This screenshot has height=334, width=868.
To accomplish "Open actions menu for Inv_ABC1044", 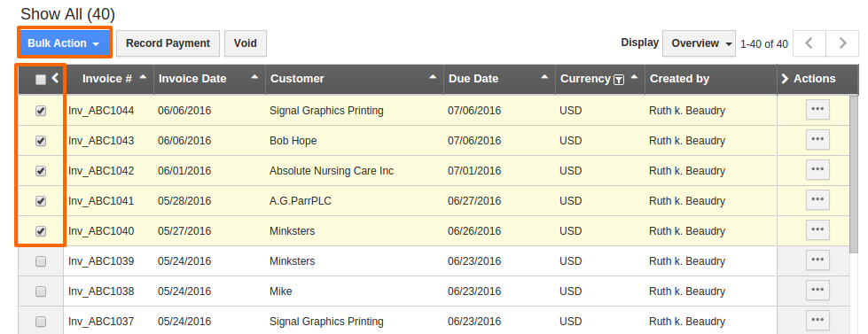I will 817,110.
